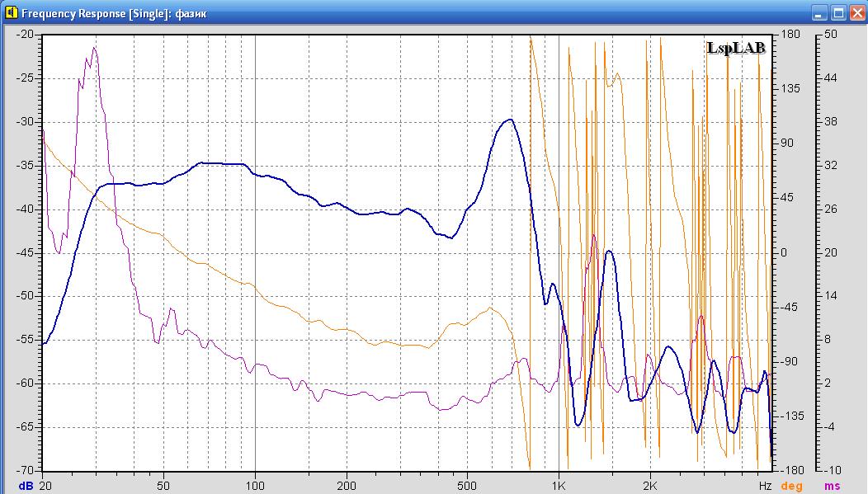Click the '50' ms axis value
The width and height of the screenshot is (868, 494).
(x=831, y=35)
